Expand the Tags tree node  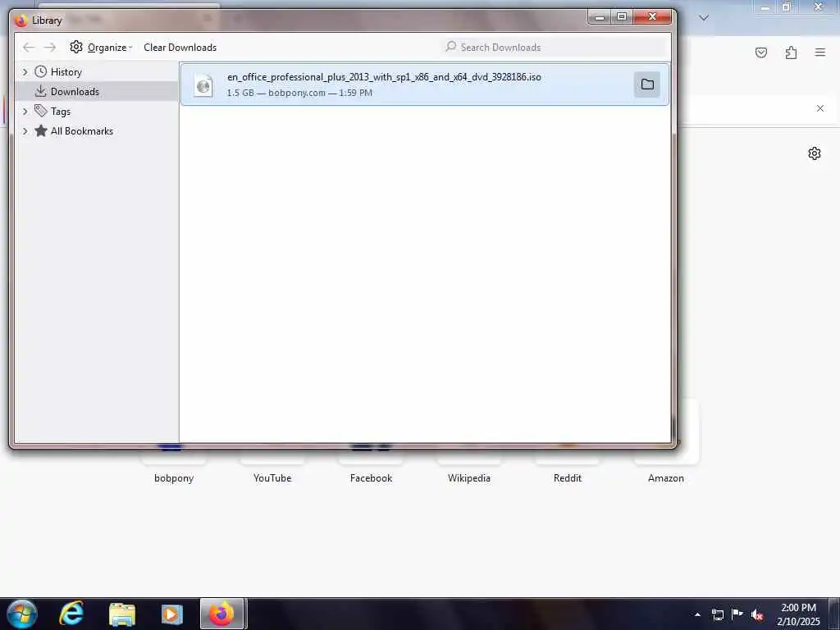pos(25,112)
